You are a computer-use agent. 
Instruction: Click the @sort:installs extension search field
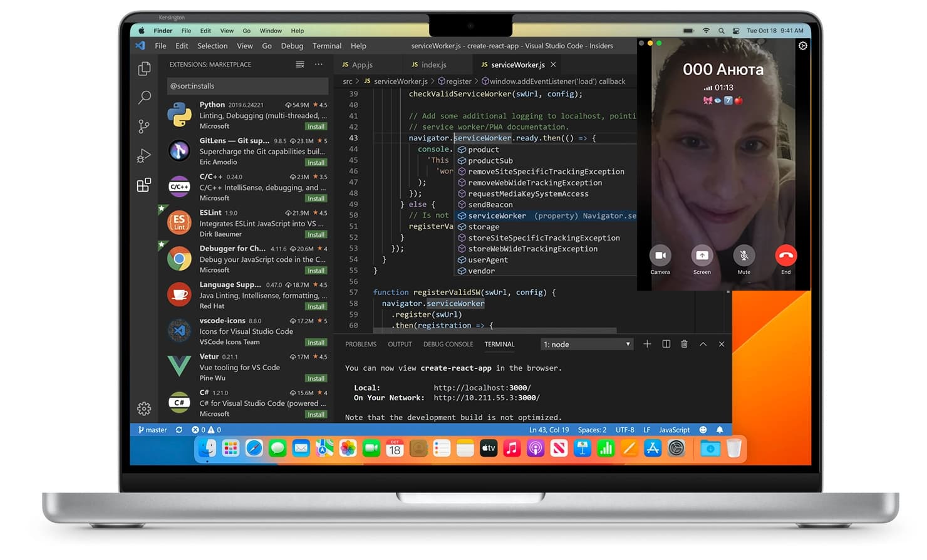pyautogui.click(x=247, y=86)
